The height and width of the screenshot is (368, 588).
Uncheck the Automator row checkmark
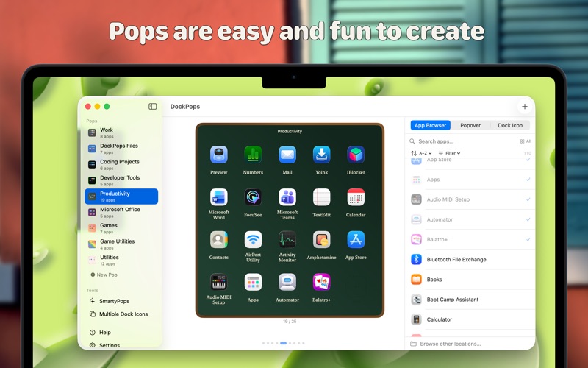tap(528, 219)
